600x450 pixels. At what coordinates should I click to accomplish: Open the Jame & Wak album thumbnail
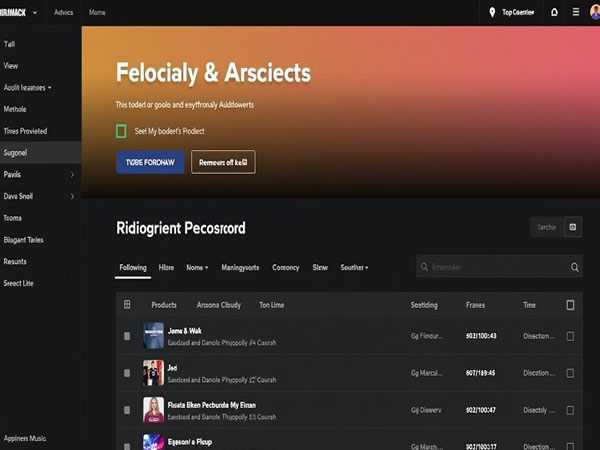[153, 335]
